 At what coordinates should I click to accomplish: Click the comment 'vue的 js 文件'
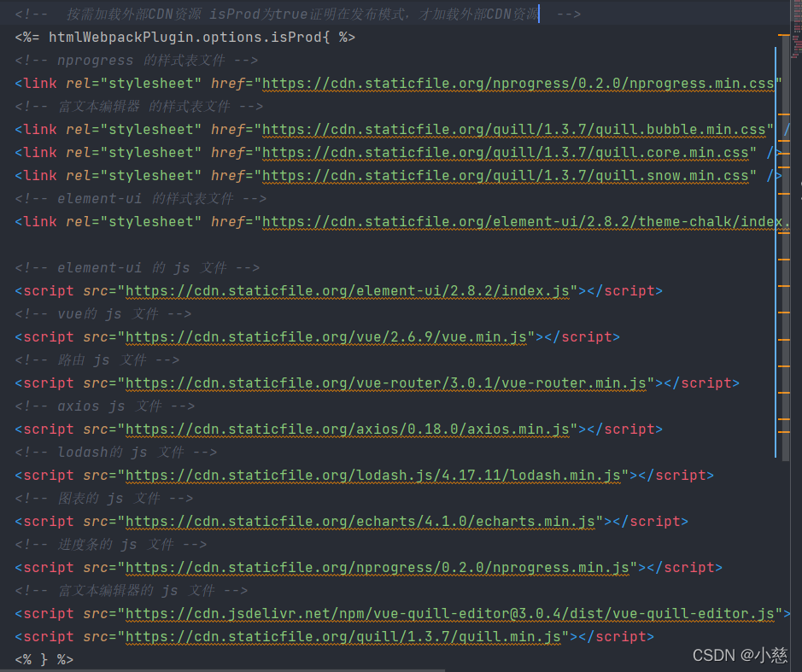coord(102,313)
